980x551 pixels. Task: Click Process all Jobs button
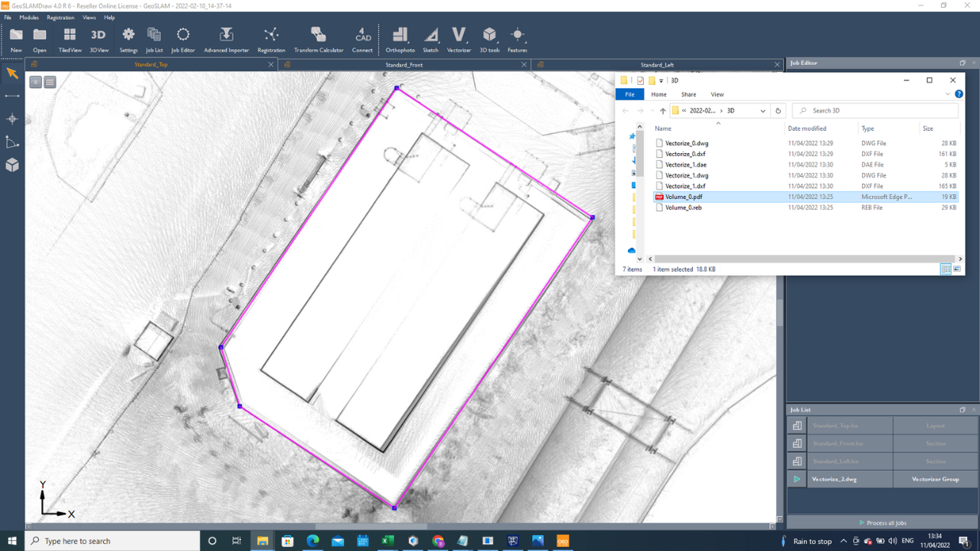click(883, 523)
